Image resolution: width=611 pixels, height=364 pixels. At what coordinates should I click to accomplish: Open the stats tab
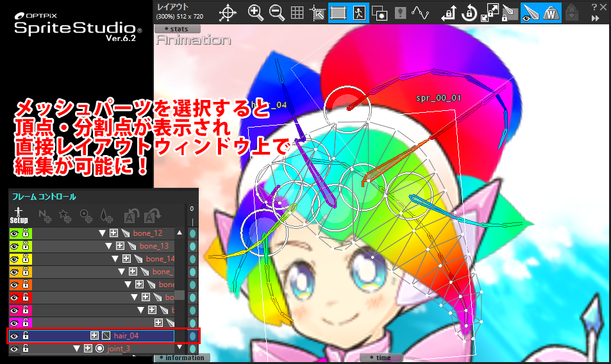pyautogui.click(x=178, y=29)
